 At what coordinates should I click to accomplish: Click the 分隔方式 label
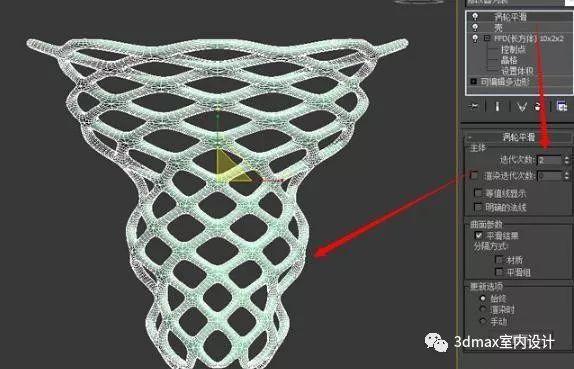[491, 246]
